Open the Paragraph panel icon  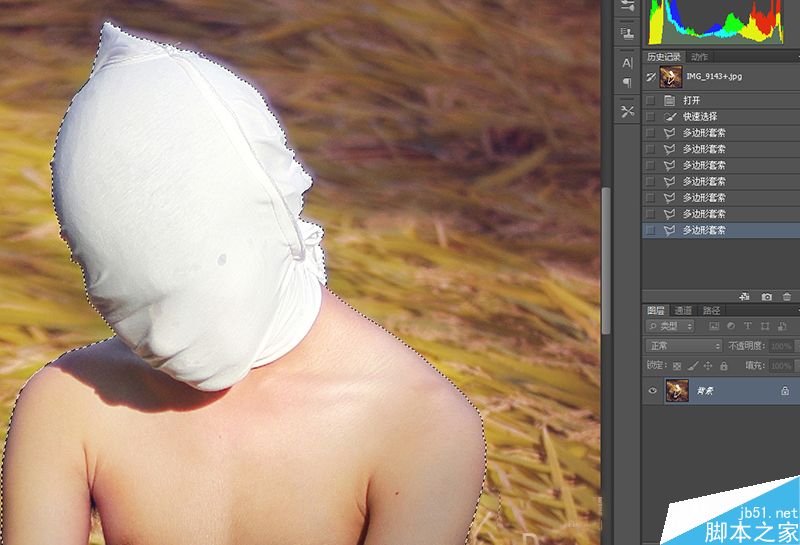(x=627, y=82)
